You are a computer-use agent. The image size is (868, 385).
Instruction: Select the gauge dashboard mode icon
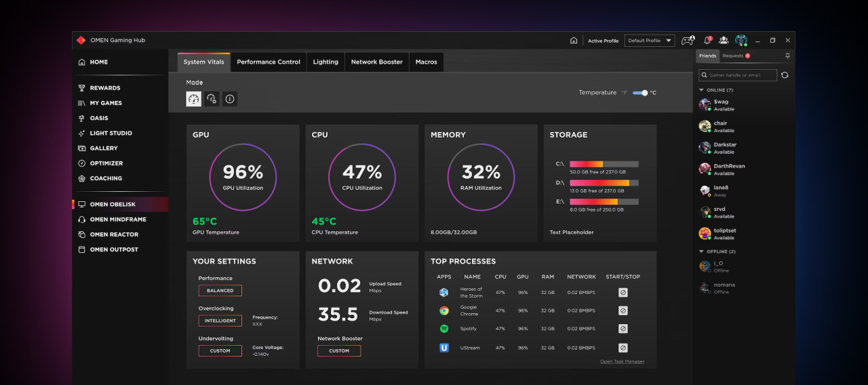pyautogui.click(x=194, y=99)
